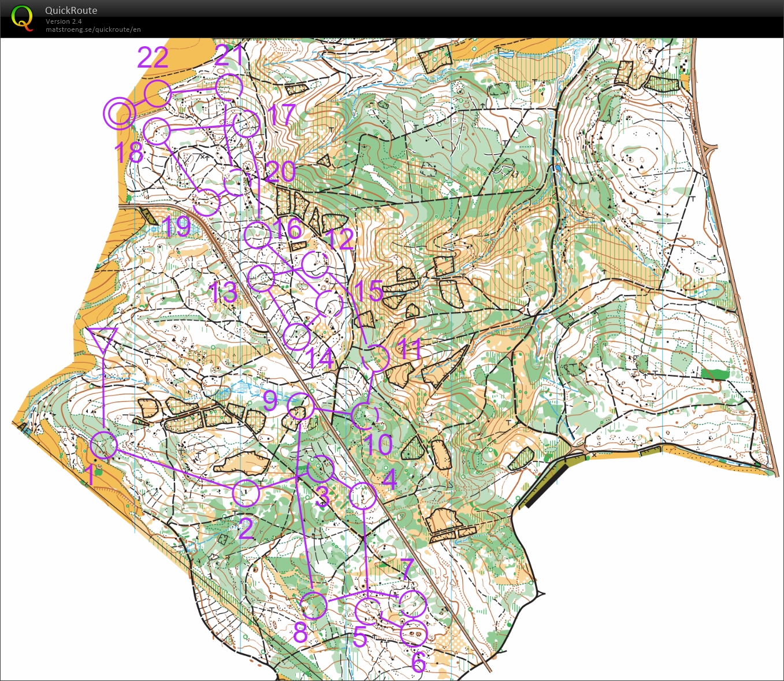This screenshot has width=784, height=681.
Task: Click the Version 2.4 label
Action: pos(64,21)
